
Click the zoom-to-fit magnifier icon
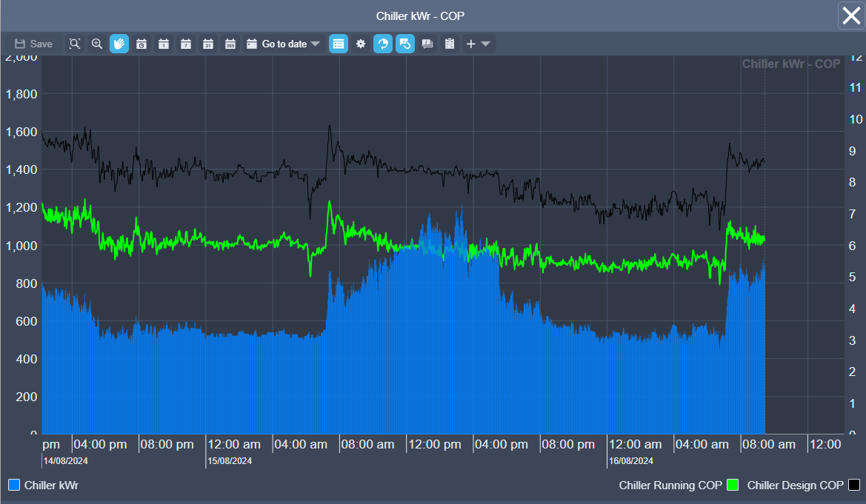click(75, 44)
